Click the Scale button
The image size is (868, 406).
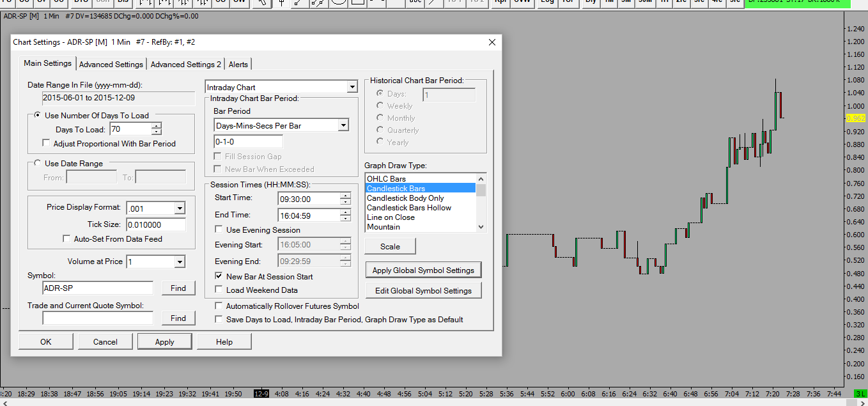(390, 246)
